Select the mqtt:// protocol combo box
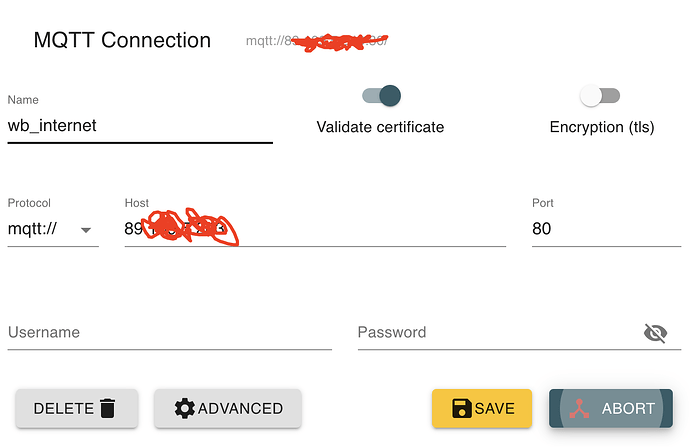This screenshot has width=690, height=447. [x=53, y=229]
